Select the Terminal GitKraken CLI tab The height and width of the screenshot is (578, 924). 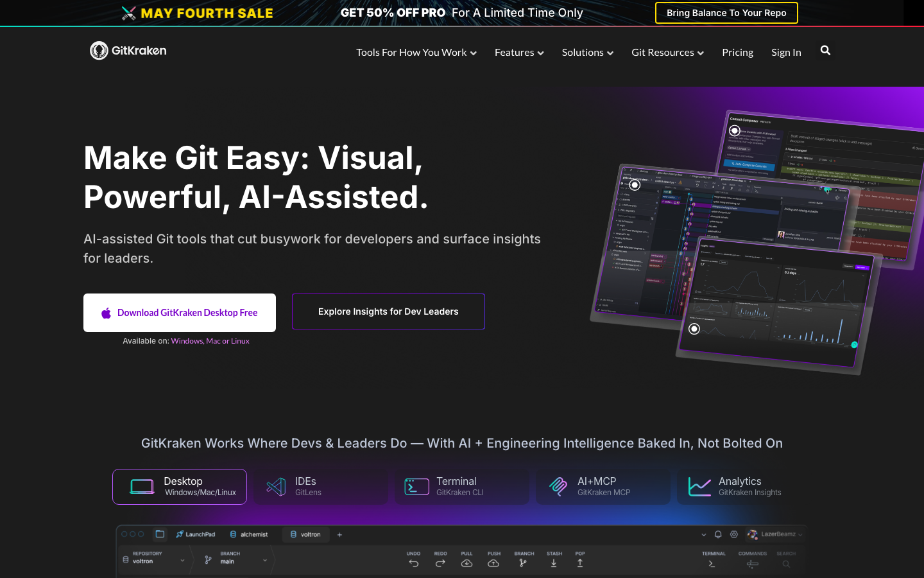coord(462,487)
